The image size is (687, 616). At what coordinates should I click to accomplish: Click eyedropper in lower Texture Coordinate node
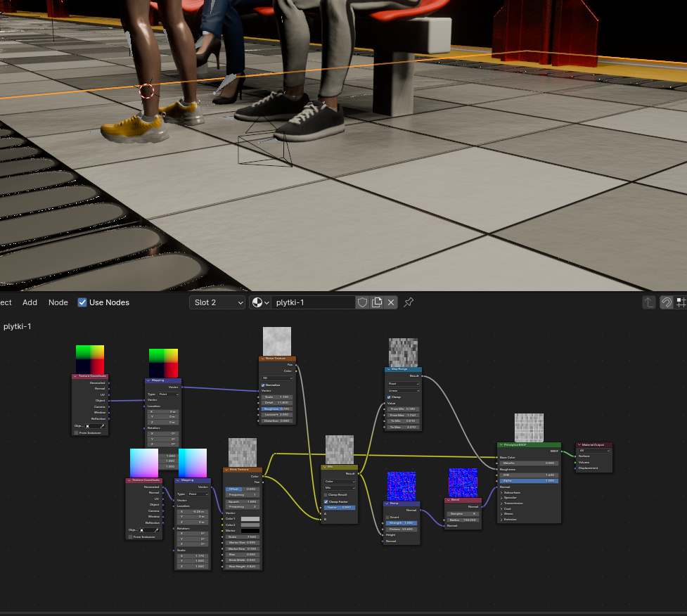(x=156, y=530)
